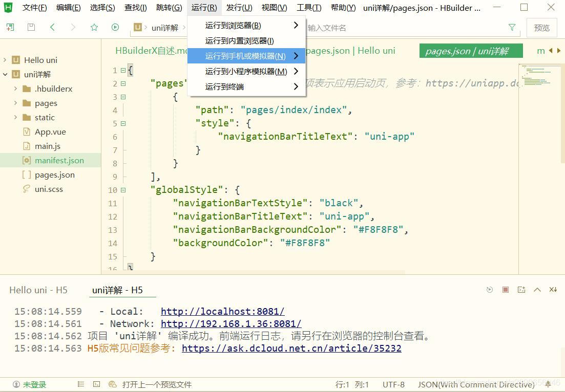Open the 帮助(Y) menu
The height and width of the screenshot is (392, 565).
coord(343,8)
